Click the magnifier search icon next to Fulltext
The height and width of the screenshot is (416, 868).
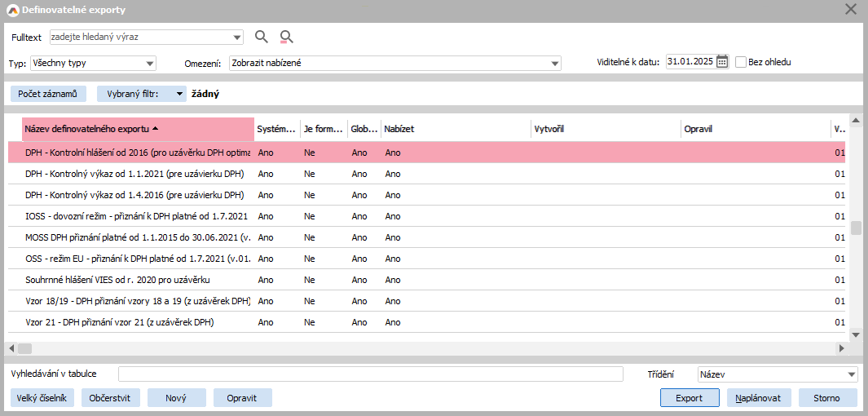[262, 37]
